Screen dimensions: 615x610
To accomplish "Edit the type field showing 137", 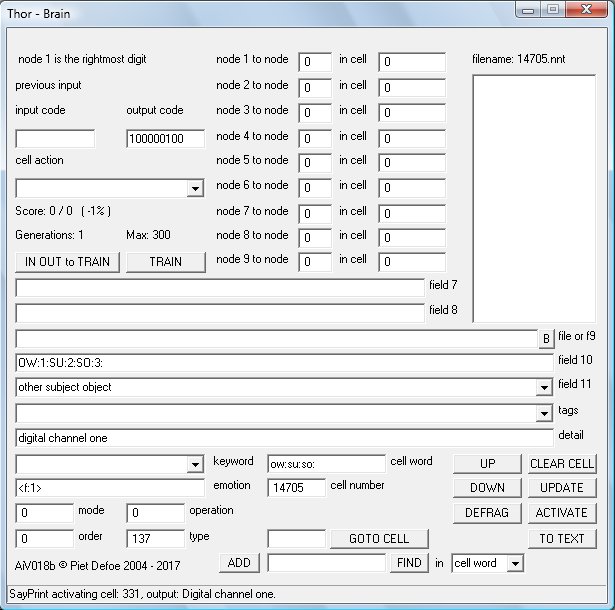I will 155,539.
